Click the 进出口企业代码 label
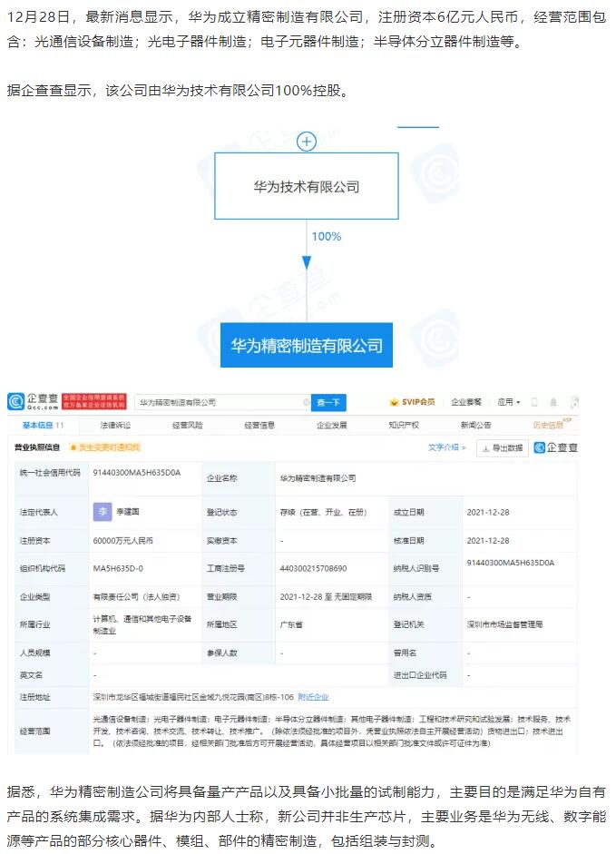The width and height of the screenshot is (616, 854). click(420, 675)
